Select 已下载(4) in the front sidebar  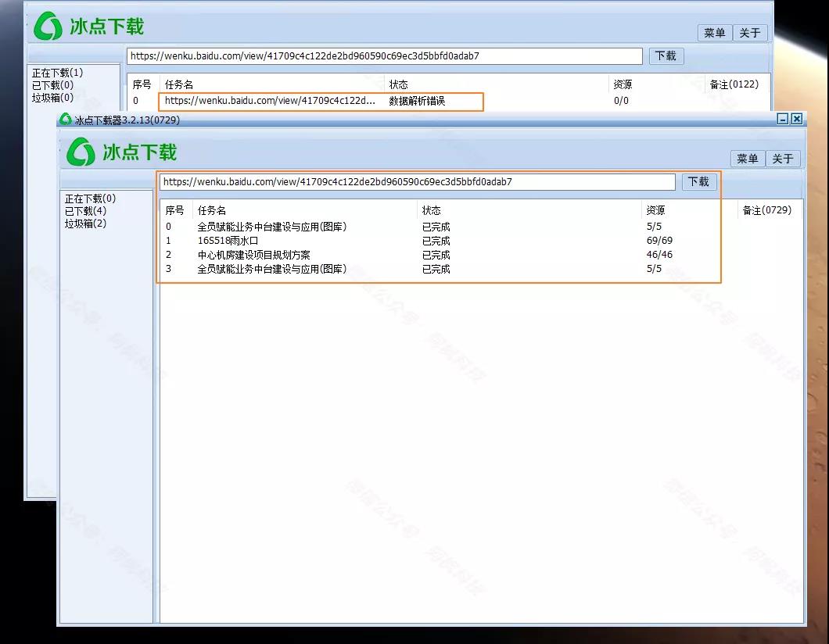[x=85, y=211]
